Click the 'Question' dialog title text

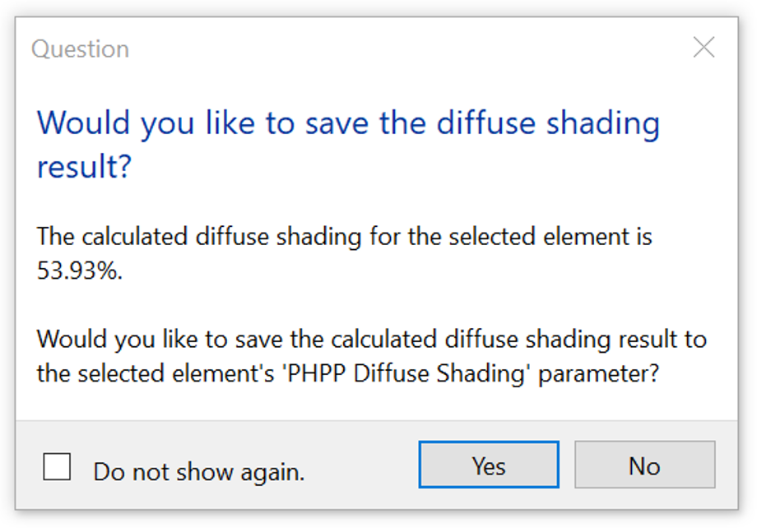[80, 49]
